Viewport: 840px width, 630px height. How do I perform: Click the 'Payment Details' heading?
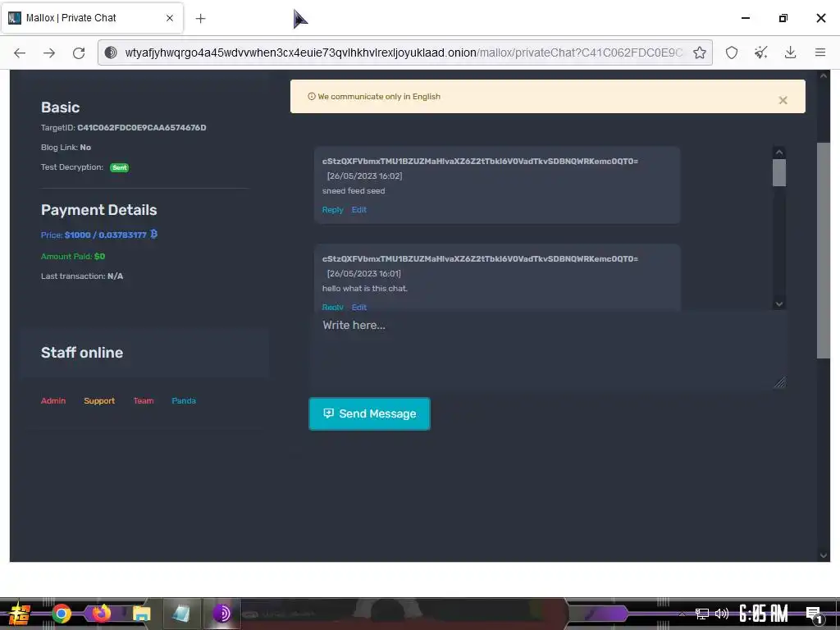point(99,210)
